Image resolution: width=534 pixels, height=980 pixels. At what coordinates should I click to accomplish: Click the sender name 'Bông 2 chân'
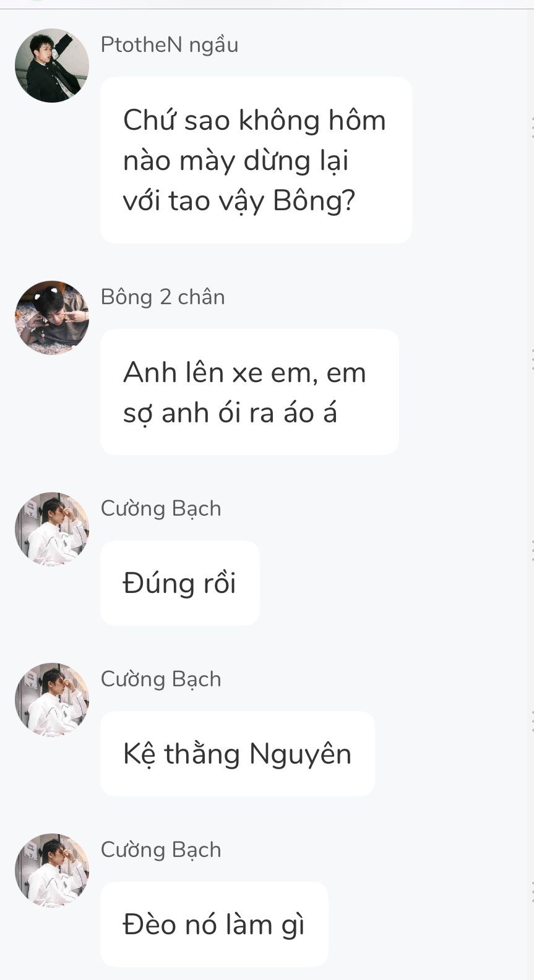point(163,297)
